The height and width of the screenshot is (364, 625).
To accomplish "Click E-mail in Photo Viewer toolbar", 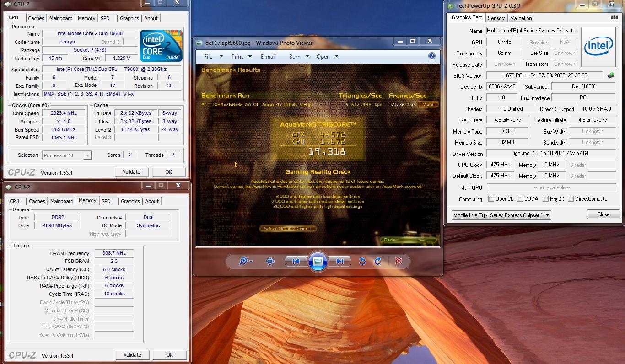I will (268, 57).
